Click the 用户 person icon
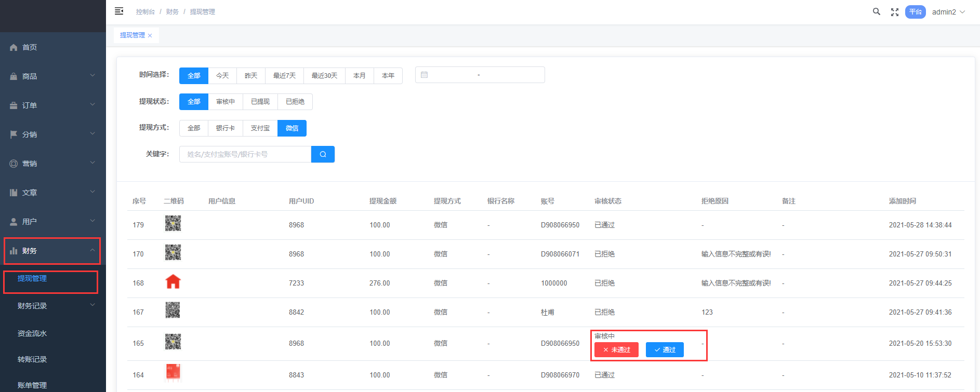The image size is (980, 392). 14,222
